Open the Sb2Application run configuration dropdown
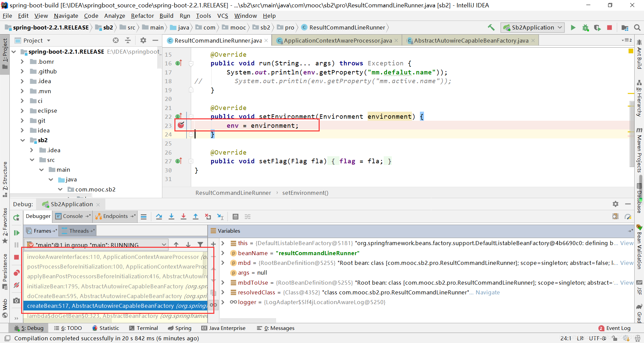Screen dimensions: 644x343 click(x=533, y=27)
